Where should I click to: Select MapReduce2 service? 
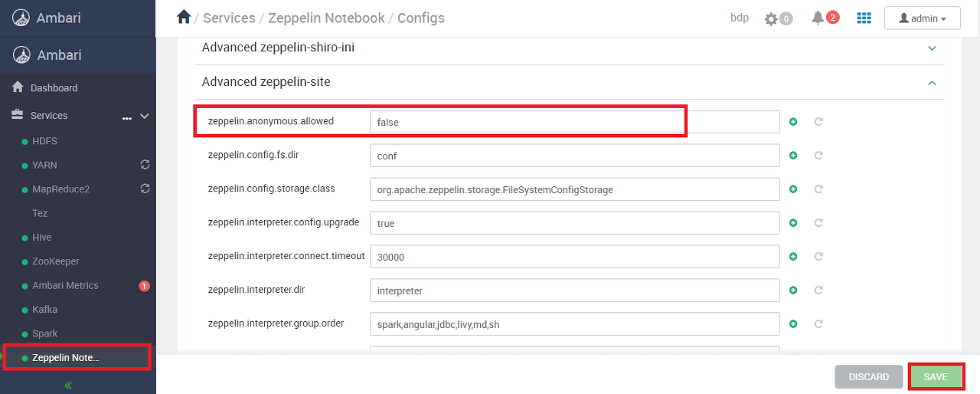pos(60,189)
